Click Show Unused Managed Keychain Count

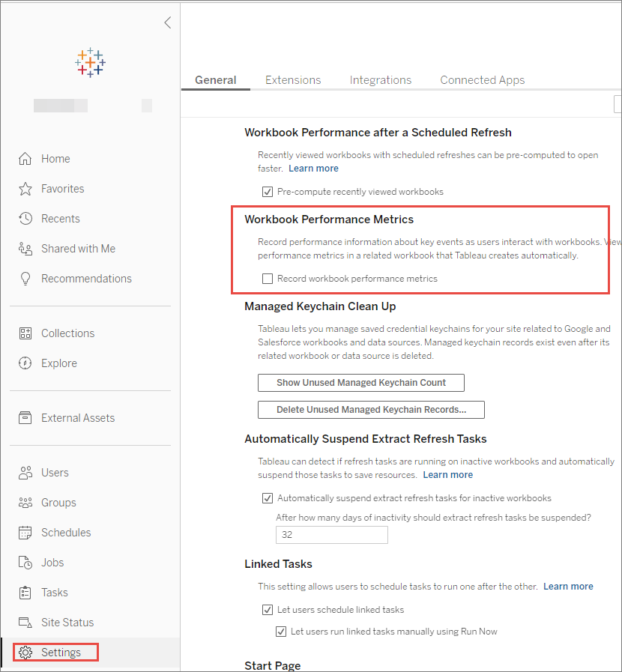[361, 383]
